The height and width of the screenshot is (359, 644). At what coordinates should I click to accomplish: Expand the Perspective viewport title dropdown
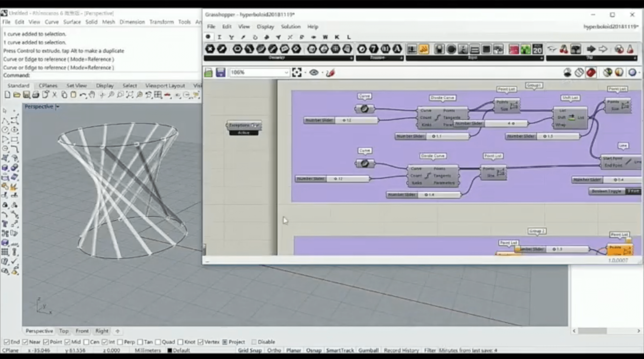click(58, 107)
